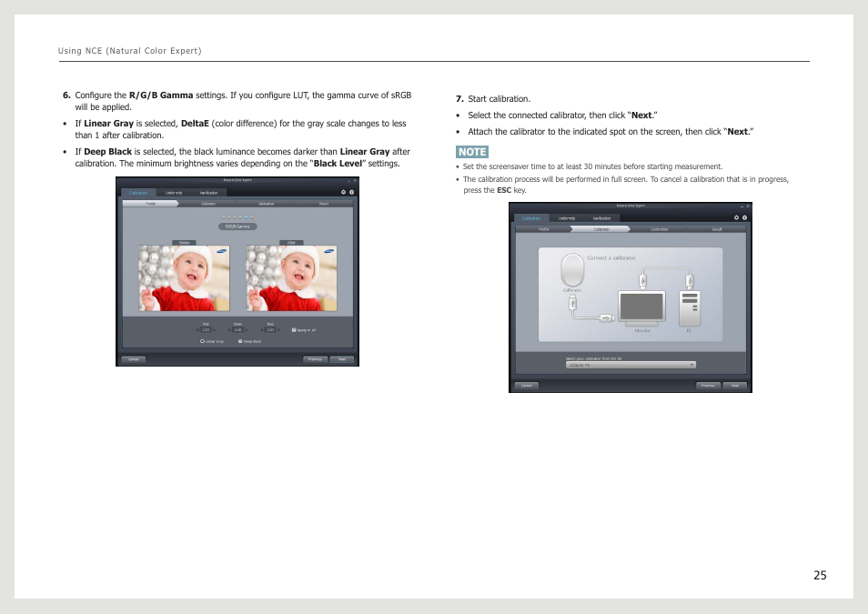Decrease the Blue gamma with the left arrow
The height and width of the screenshot is (614, 868).
[261, 329]
